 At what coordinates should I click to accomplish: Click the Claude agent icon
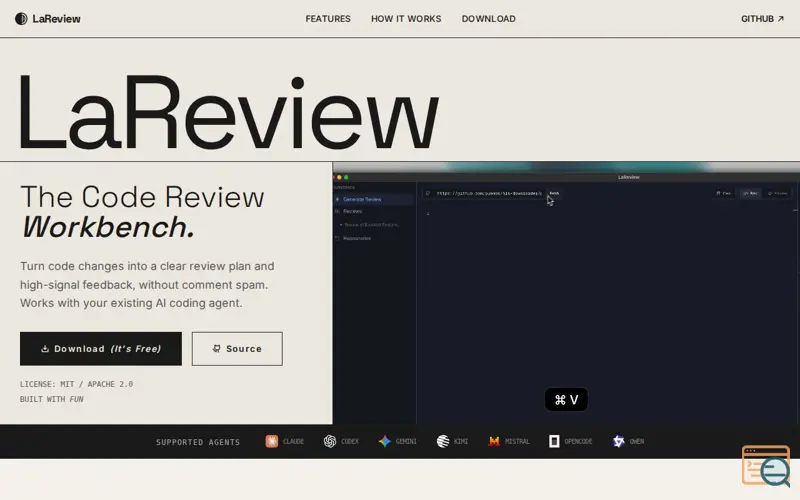tap(271, 441)
